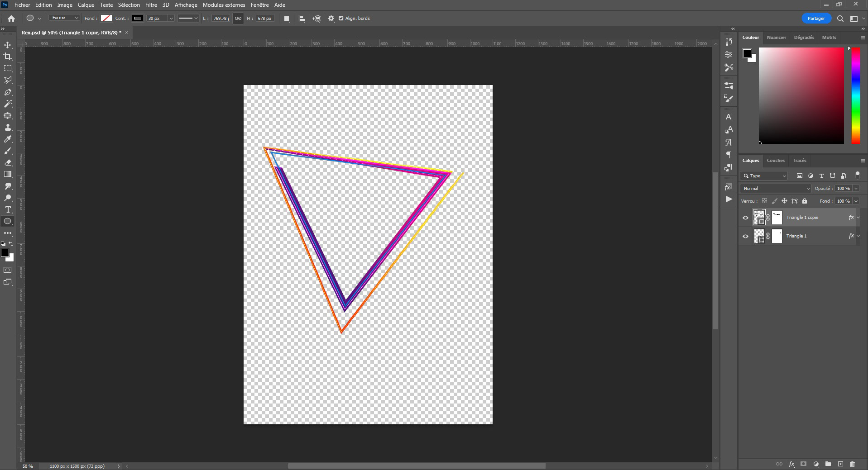Screen dimensions: 868x470
Task: Open the extra tools ellipsis menu
Action: 8,233
